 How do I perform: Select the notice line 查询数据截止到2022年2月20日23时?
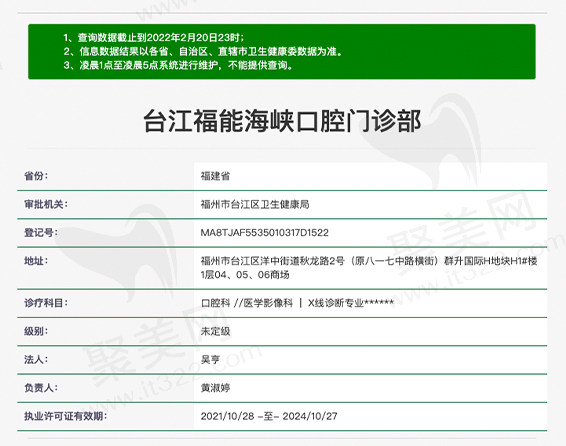tap(154, 38)
